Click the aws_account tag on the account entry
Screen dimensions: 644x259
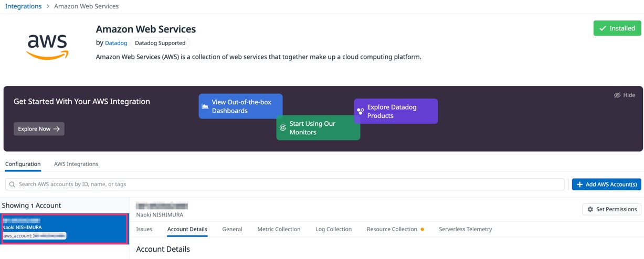pyautogui.click(x=34, y=236)
